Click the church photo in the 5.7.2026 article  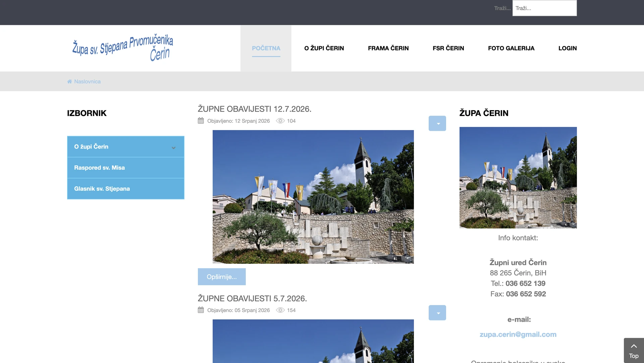click(313, 341)
